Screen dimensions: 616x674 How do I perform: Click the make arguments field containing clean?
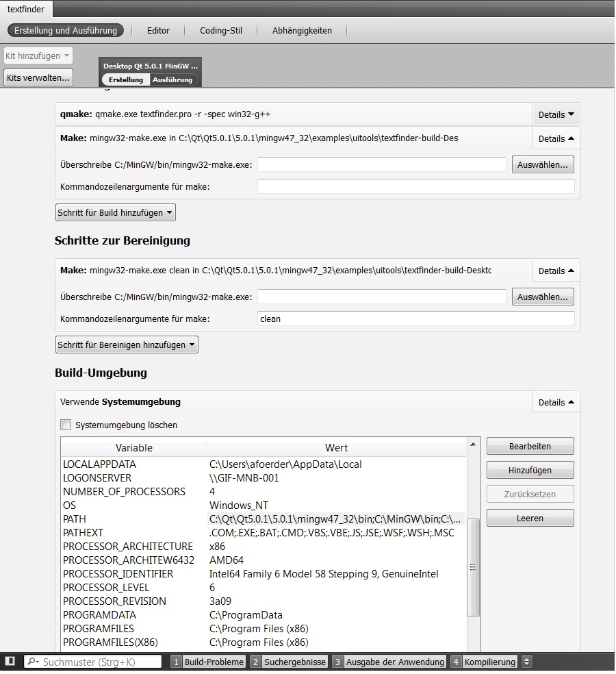(x=416, y=319)
